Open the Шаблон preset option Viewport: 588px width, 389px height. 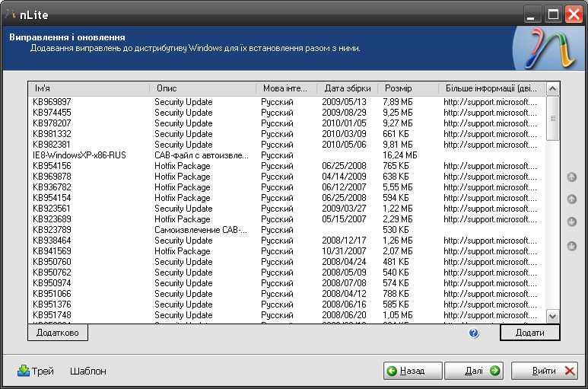point(88,371)
